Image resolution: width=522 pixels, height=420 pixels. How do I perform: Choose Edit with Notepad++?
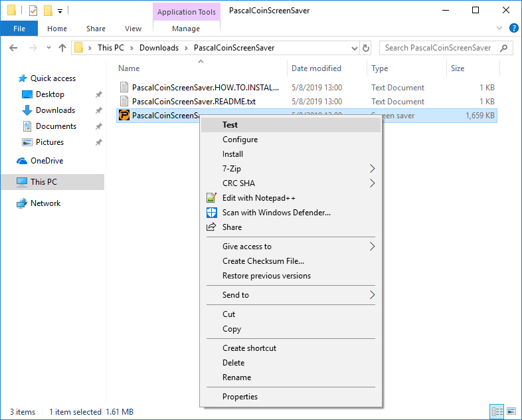(x=291, y=198)
